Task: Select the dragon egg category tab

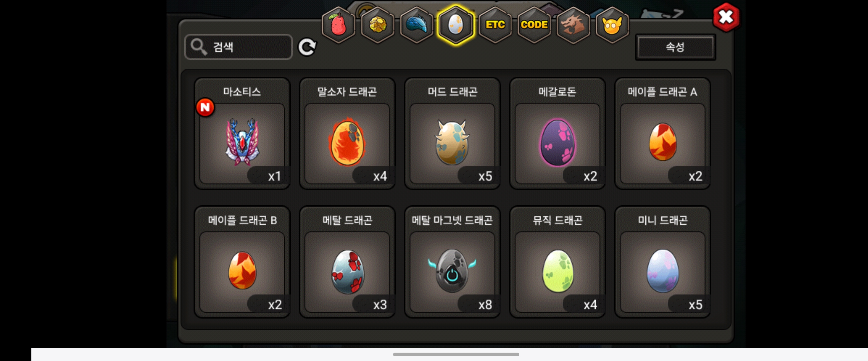Action: tap(456, 25)
